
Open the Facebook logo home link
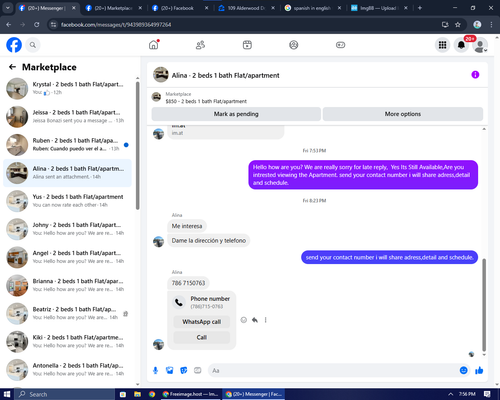tap(14, 45)
